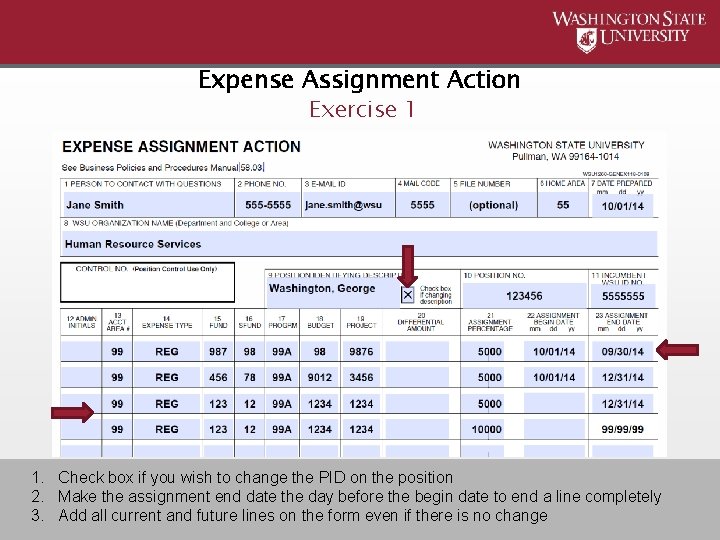Click the budget cell '9012'
The width and height of the screenshot is (720, 540).
320,377
